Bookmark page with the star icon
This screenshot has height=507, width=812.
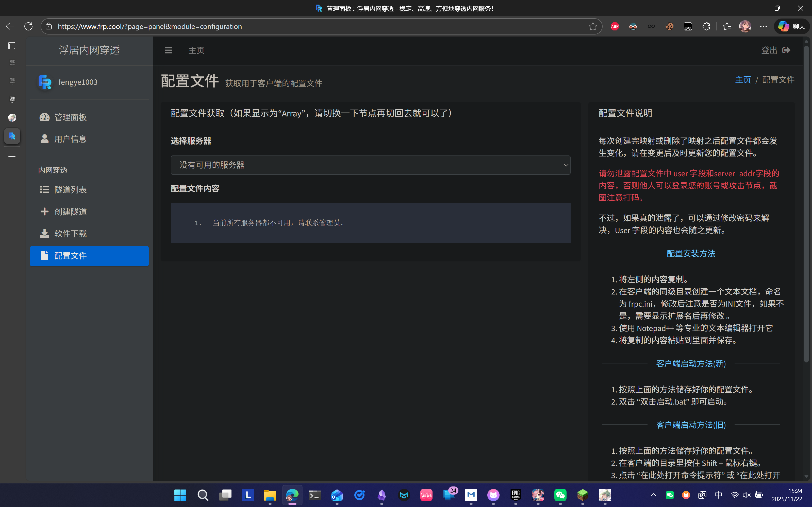click(592, 26)
